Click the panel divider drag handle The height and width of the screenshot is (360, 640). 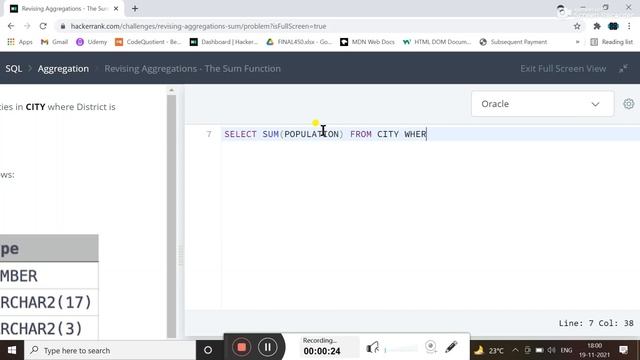(181, 255)
